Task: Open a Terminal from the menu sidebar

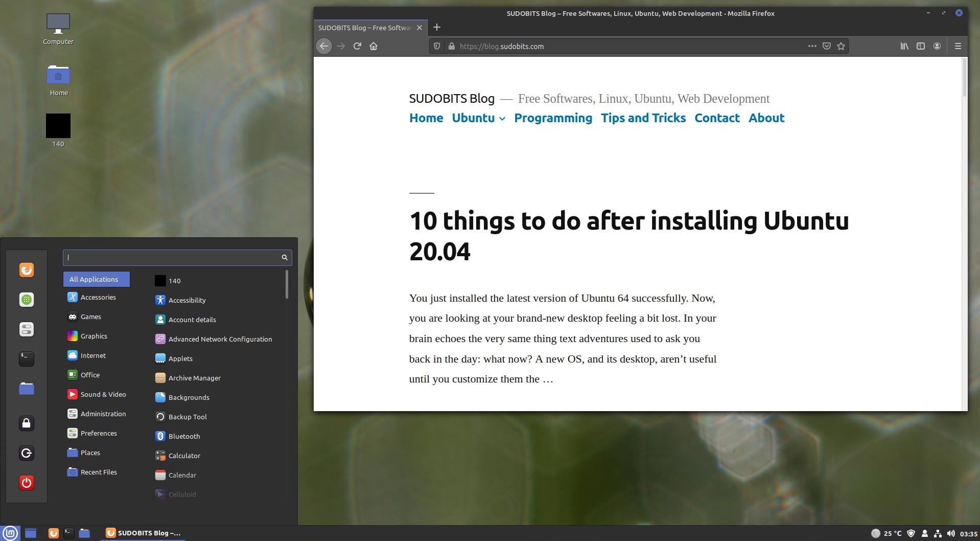Action: click(x=27, y=358)
